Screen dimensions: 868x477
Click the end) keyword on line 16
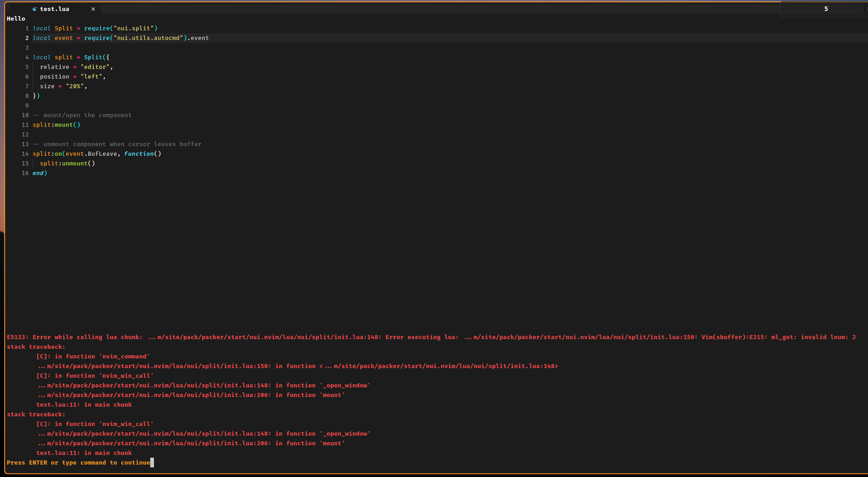39,173
